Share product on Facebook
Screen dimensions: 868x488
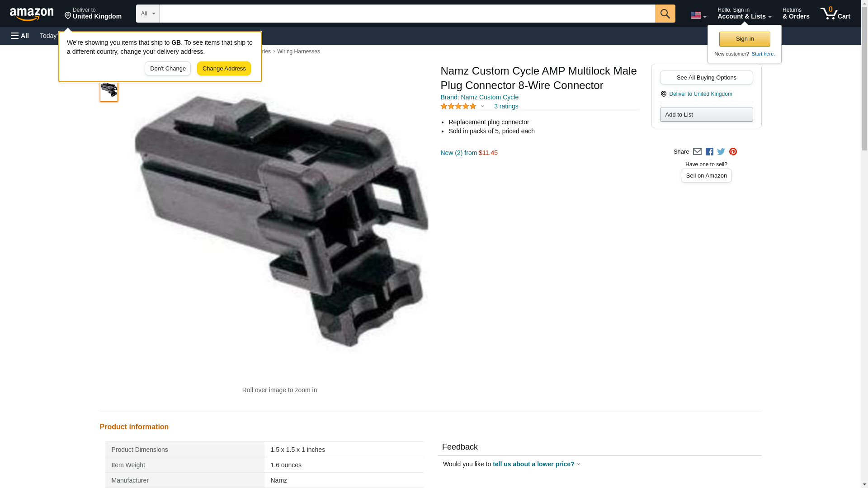709,152
